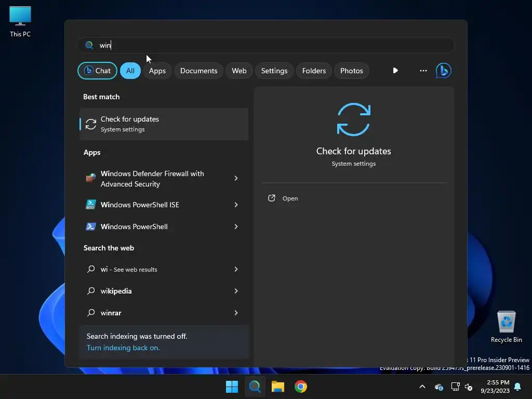
Task: Click the muted speaker tray icon
Action: point(469,387)
